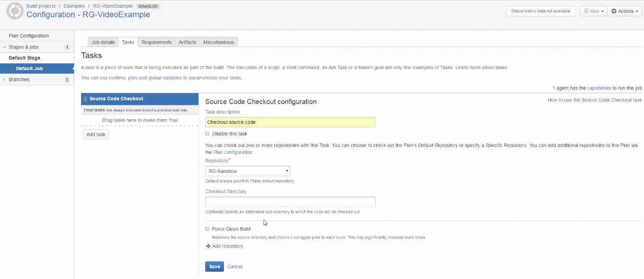The width and height of the screenshot is (644, 279).
Task: Click the play icon on the Run button
Action: pyautogui.click(x=586, y=11)
